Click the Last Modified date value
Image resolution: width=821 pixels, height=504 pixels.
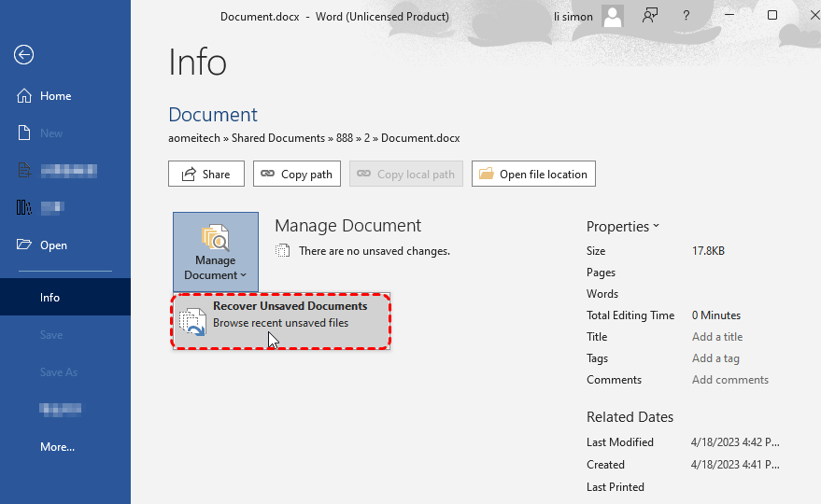pos(735,442)
